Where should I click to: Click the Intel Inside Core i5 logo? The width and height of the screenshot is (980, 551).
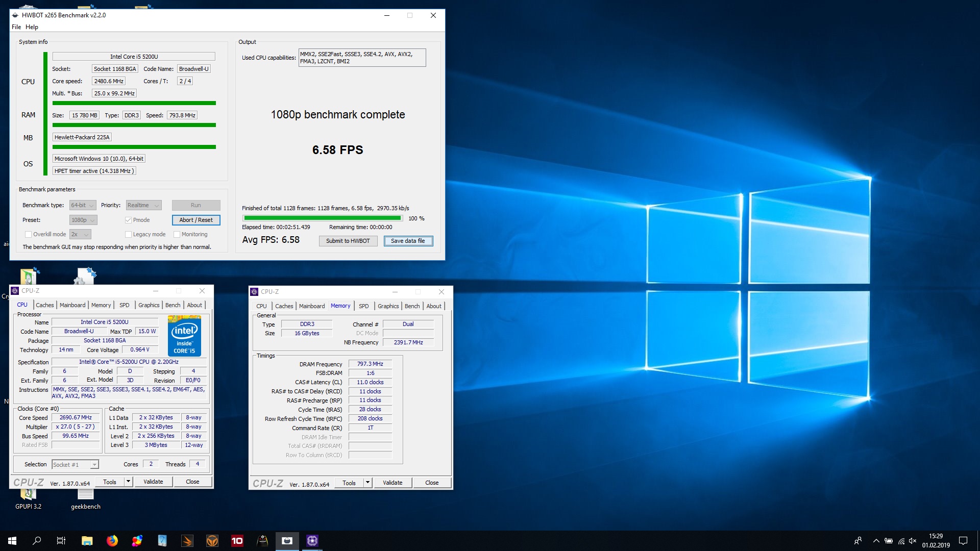coord(184,336)
